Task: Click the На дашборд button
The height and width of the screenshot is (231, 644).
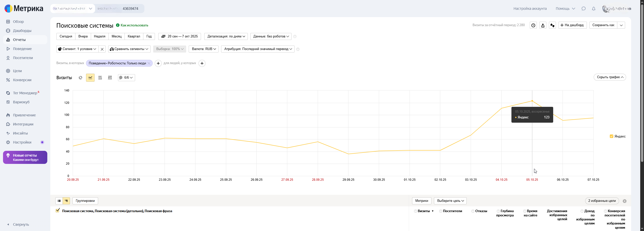Action: tap(573, 25)
